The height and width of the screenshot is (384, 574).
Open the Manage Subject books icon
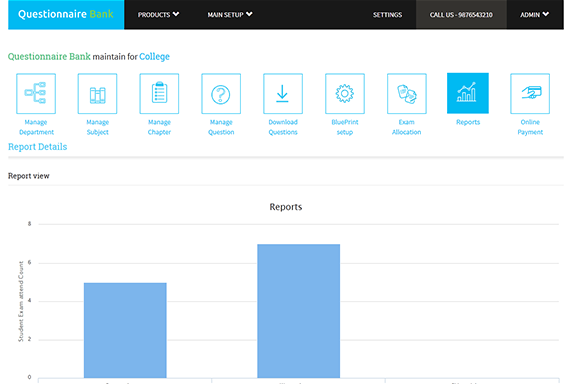tap(97, 94)
